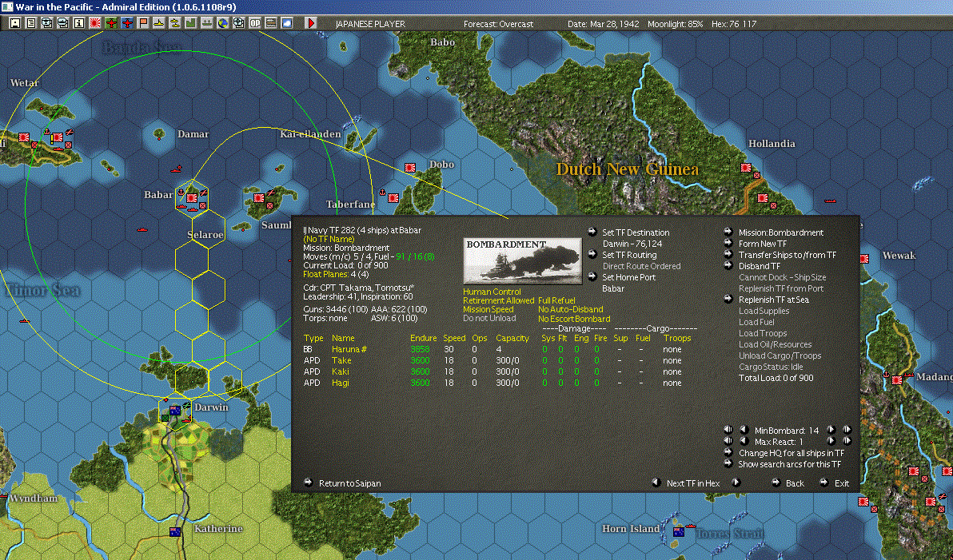Click Return to Saipan
The image size is (953, 560).
349,483
